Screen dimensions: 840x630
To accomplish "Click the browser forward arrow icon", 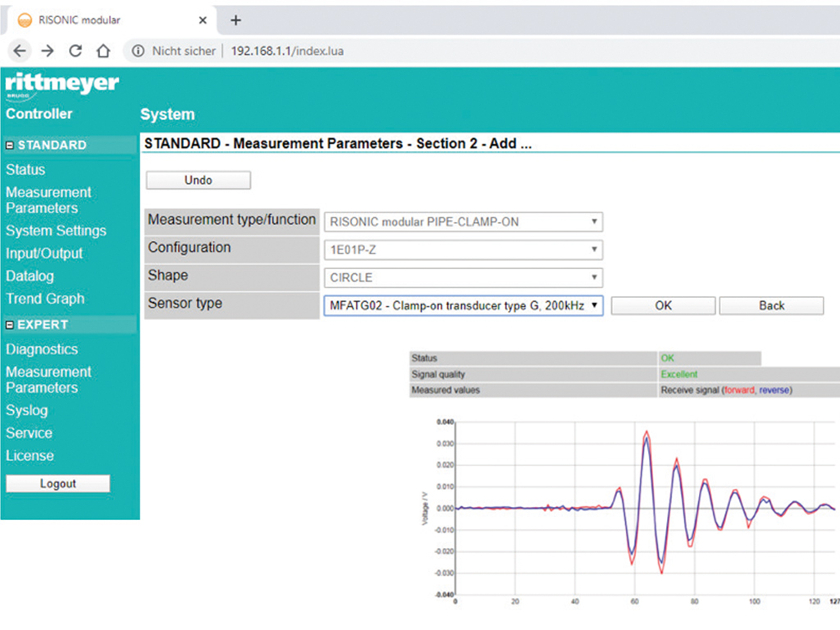I will [48, 51].
